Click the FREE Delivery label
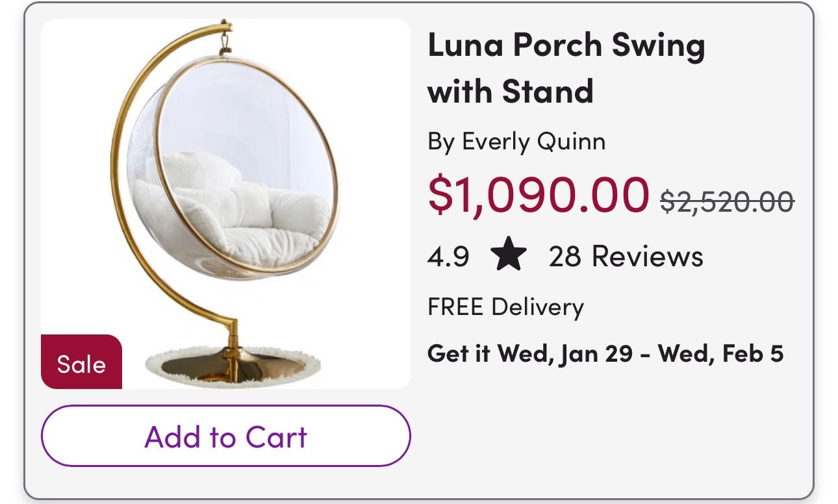 click(505, 307)
